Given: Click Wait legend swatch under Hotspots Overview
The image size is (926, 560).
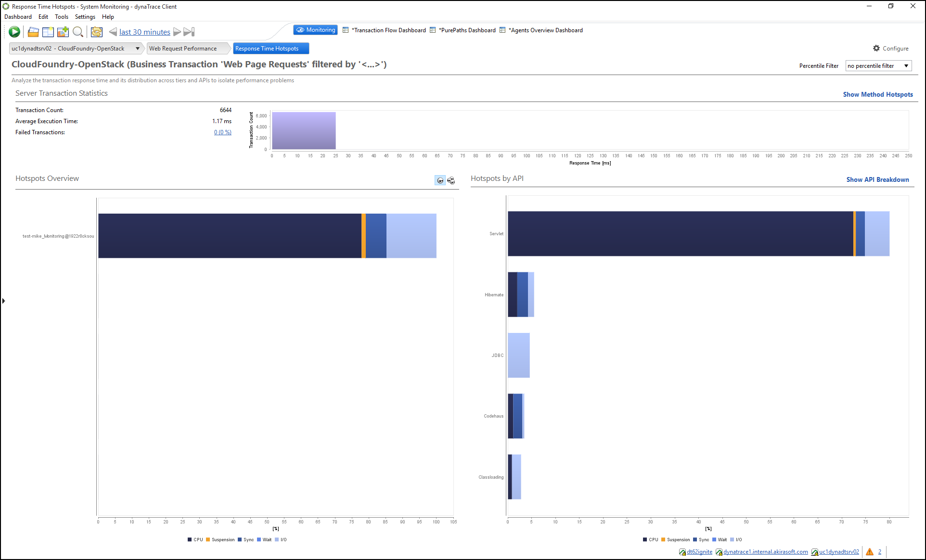Looking at the screenshot, I should pyautogui.click(x=259, y=540).
